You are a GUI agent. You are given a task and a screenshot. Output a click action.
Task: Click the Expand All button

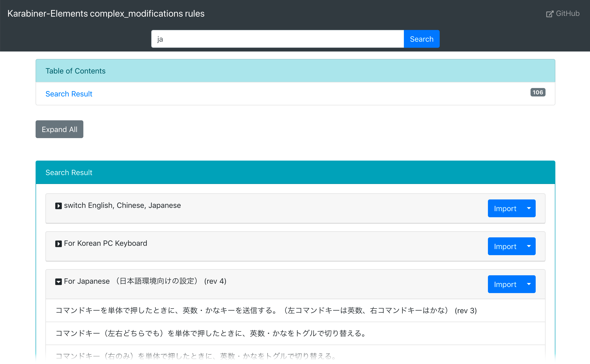59,129
